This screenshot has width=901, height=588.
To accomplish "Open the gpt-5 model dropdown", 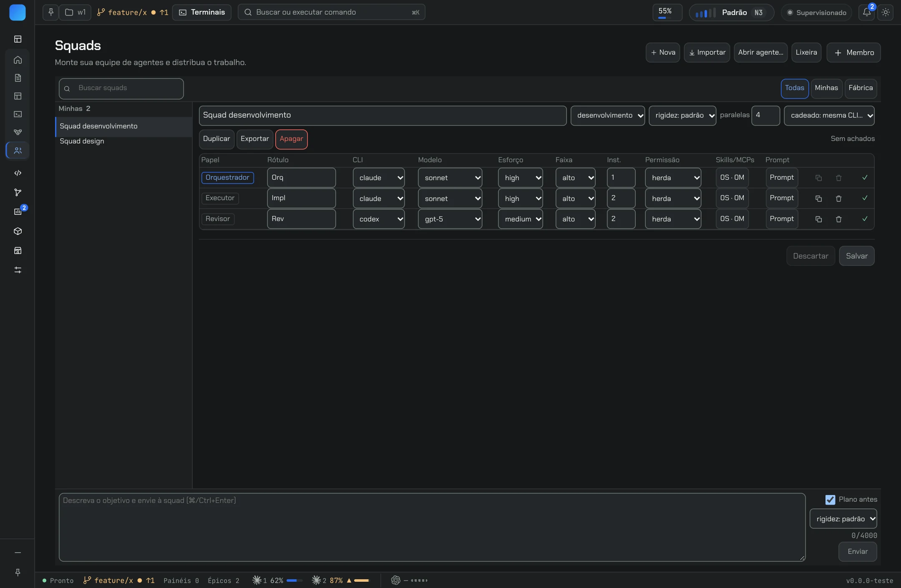I will (450, 219).
